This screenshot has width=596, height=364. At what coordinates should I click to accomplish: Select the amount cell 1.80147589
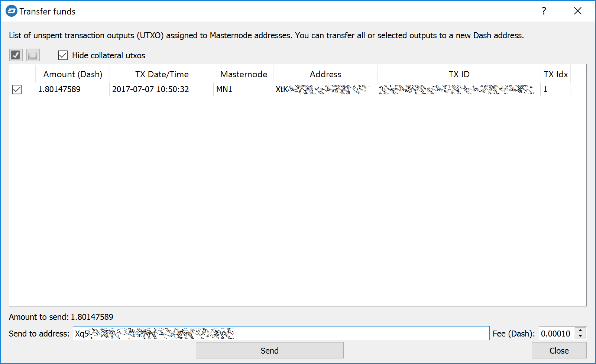[x=72, y=89]
